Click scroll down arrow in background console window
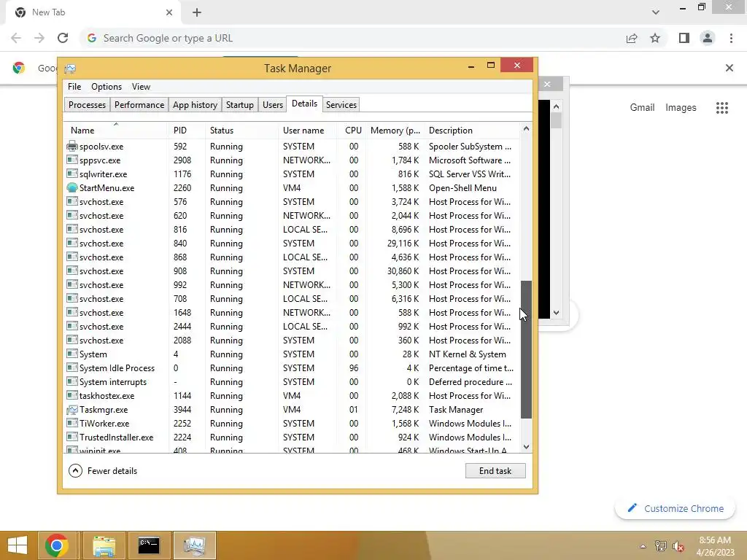Image resolution: width=747 pixels, height=560 pixels. click(556, 313)
